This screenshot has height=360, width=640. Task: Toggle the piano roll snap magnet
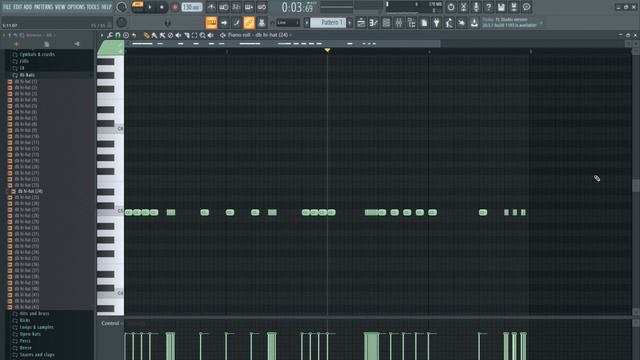click(x=118, y=36)
